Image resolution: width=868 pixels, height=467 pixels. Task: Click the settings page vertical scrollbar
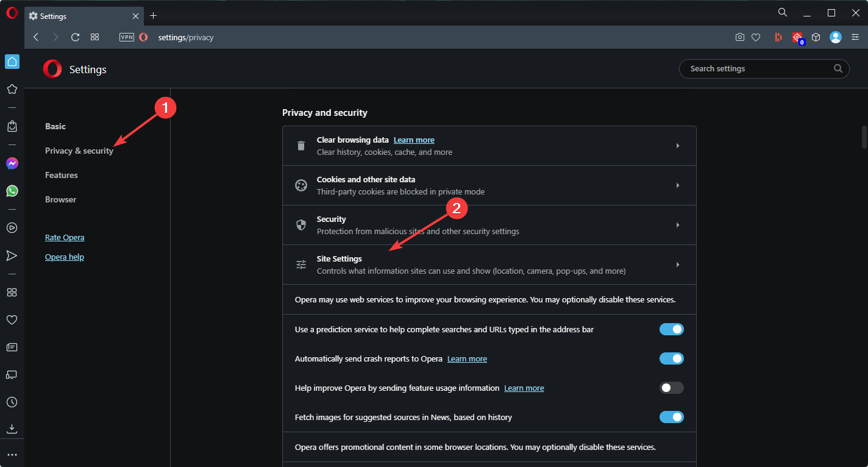click(x=864, y=137)
